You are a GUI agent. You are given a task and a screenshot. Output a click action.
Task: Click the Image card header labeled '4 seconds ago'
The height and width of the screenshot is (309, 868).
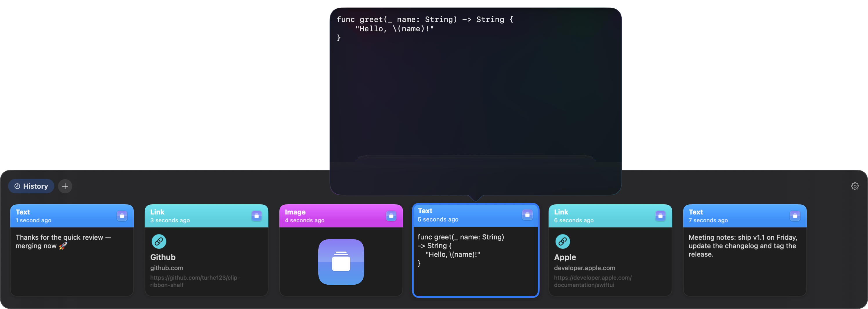pos(341,216)
